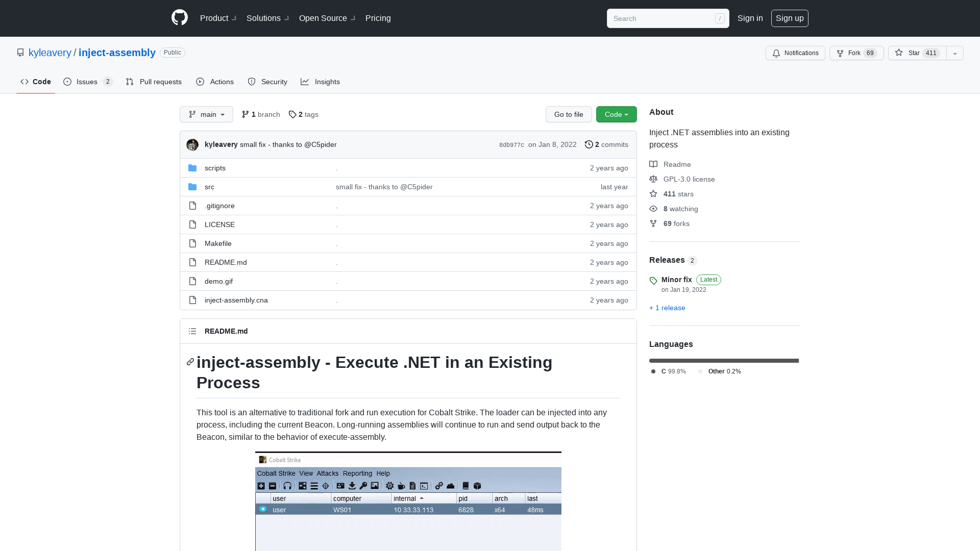Open the inject-assembly.cna file name link
Screen dimensions: 980x551
click(x=236, y=300)
